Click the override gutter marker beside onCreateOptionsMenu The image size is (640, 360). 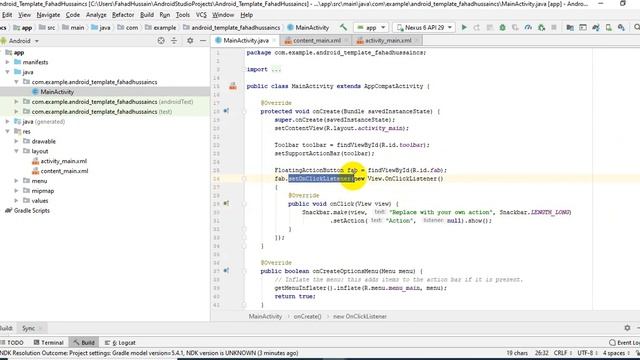coord(226,271)
